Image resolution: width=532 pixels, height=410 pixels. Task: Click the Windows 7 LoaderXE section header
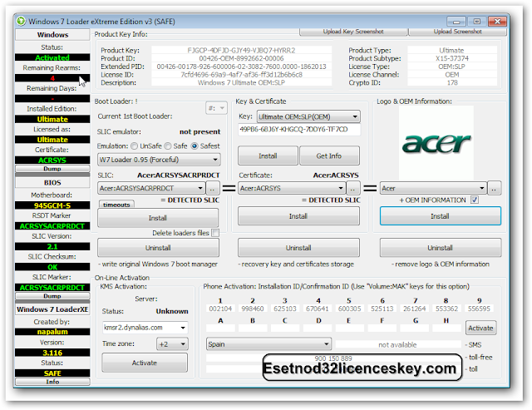coord(52,309)
